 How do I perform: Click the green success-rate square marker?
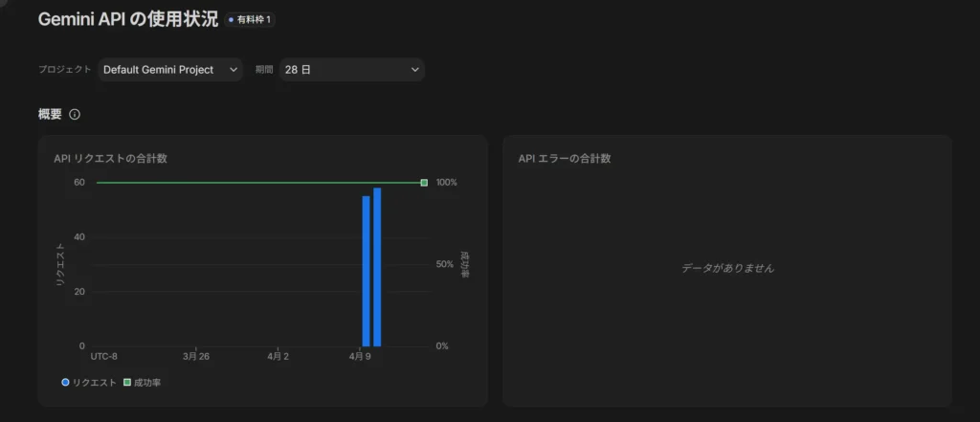click(x=424, y=183)
